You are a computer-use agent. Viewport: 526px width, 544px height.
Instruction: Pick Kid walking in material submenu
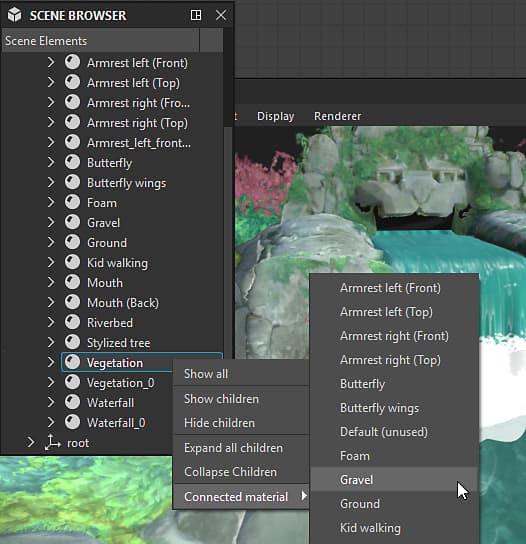point(394,528)
